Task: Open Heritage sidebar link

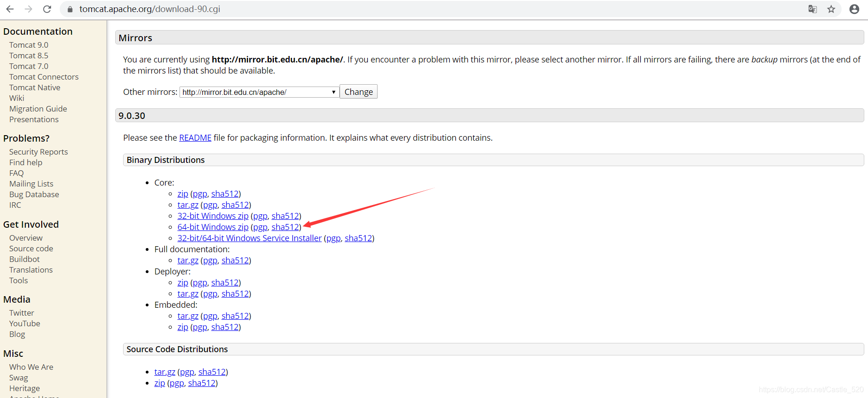Action: click(x=25, y=388)
